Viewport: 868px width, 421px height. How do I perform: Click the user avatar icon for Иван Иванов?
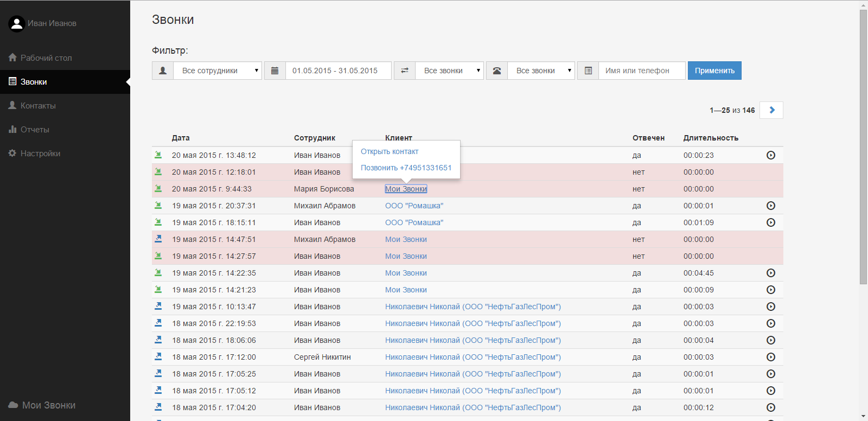coord(17,23)
